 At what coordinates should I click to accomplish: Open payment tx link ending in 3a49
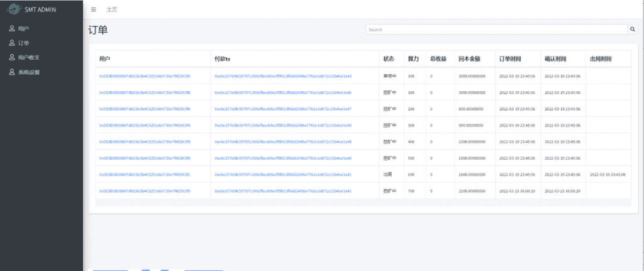283,141
